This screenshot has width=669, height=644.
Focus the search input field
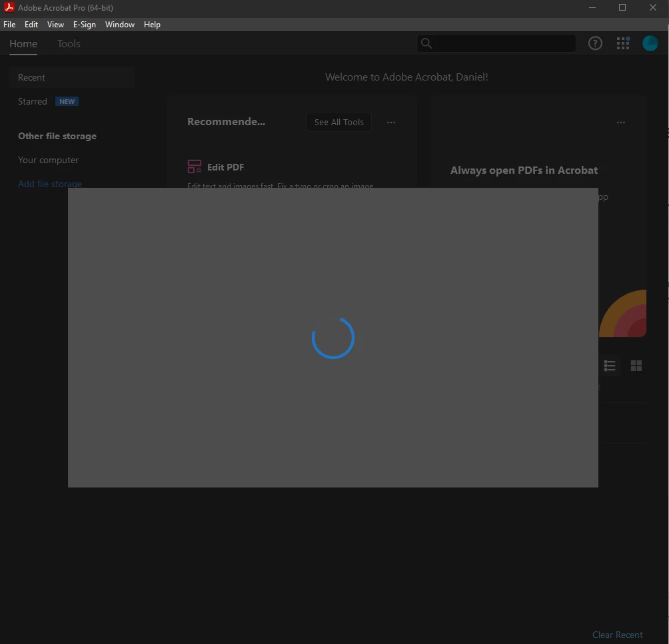pyautogui.click(x=496, y=43)
